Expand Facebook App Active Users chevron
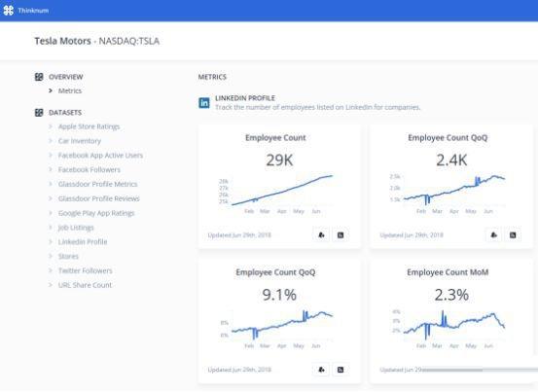Screen dimensions: 538x392 point(51,156)
